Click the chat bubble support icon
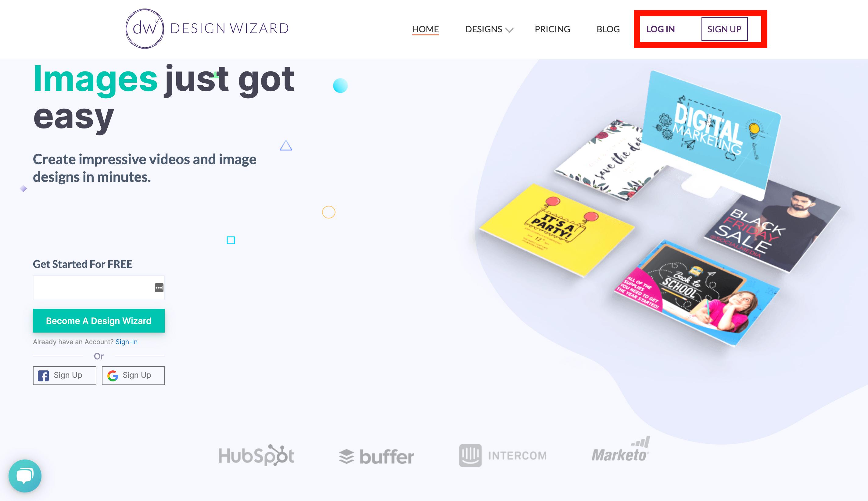This screenshot has width=868, height=501. pos(25,475)
